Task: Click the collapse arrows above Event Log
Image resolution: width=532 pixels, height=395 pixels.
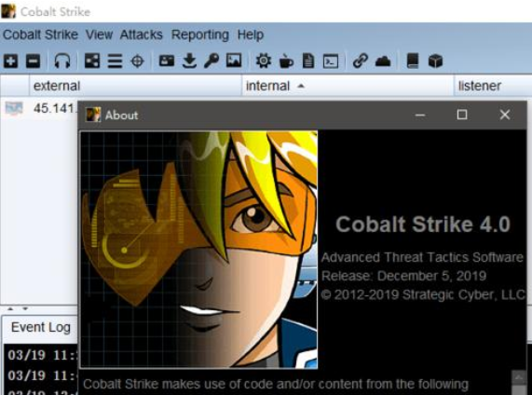Action: 18,308
